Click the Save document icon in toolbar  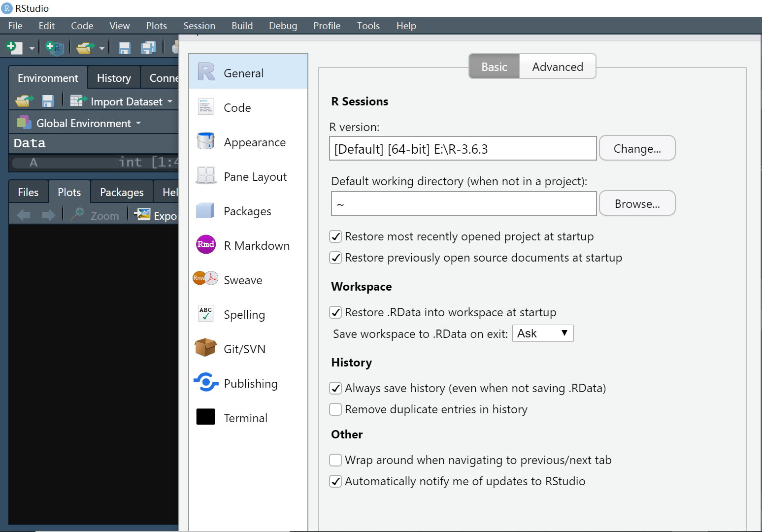click(x=124, y=48)
